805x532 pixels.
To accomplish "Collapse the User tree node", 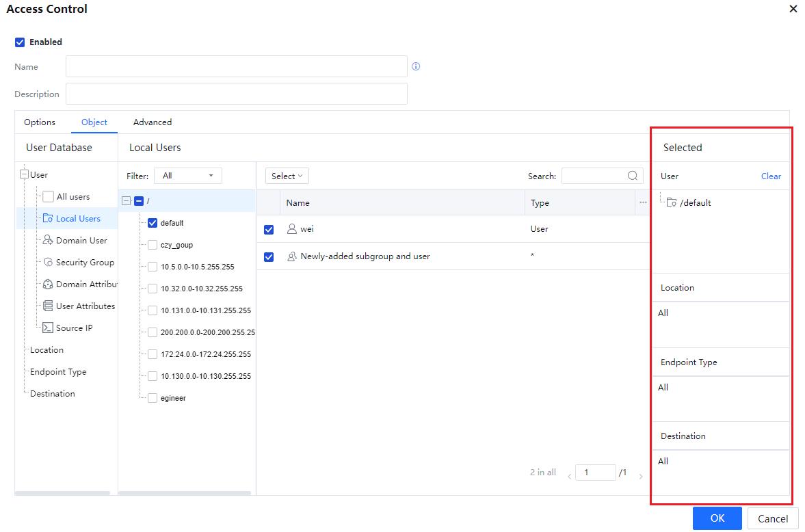I will click(25, 175).
